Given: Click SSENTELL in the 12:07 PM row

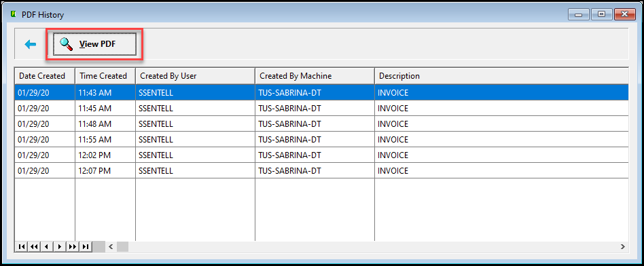Looking at the screenshot, I should click(x=156, y=171).
